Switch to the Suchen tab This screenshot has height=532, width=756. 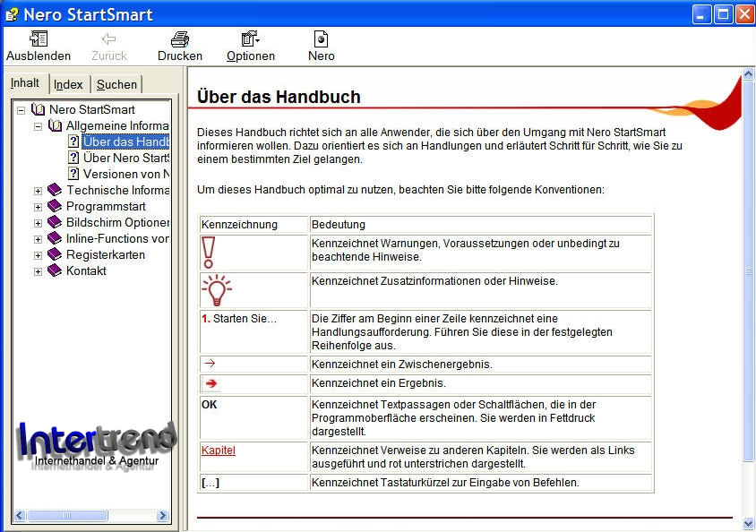(116, 84)
